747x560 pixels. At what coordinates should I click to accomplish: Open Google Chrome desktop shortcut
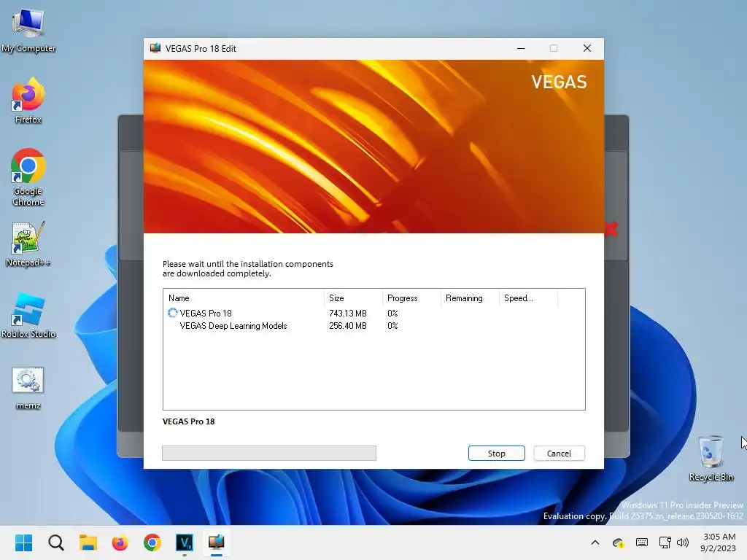pyautogui.click(x=28, y=177)
